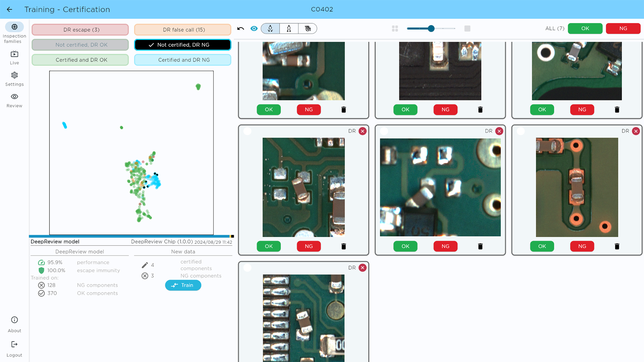
Task: Open the Review screen
Action: [x=14, y=100]
